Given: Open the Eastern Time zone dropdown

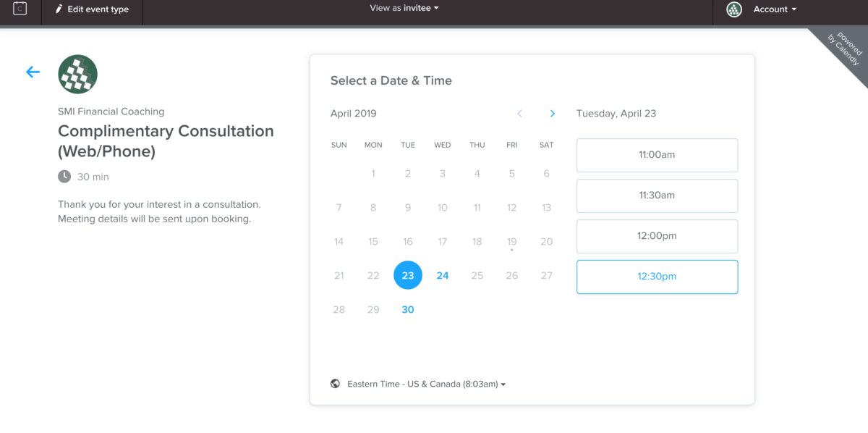Looking at the screenshot, I should 426,384.
